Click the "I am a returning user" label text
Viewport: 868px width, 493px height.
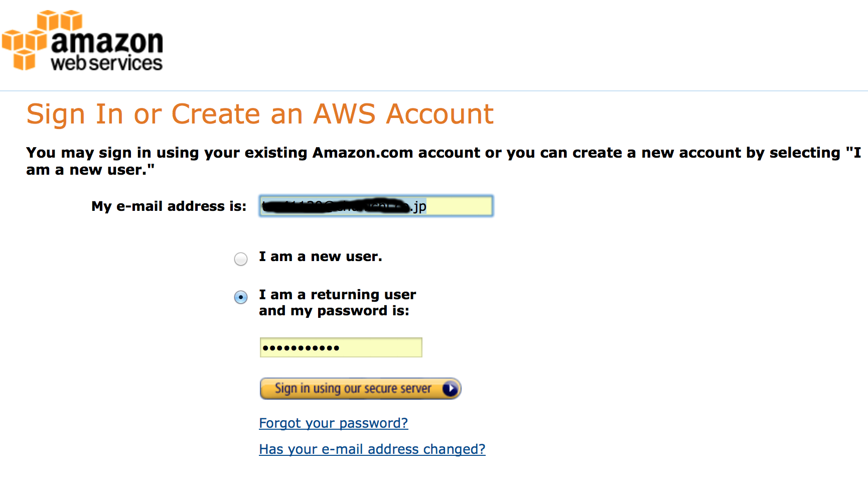click(338, 294)
